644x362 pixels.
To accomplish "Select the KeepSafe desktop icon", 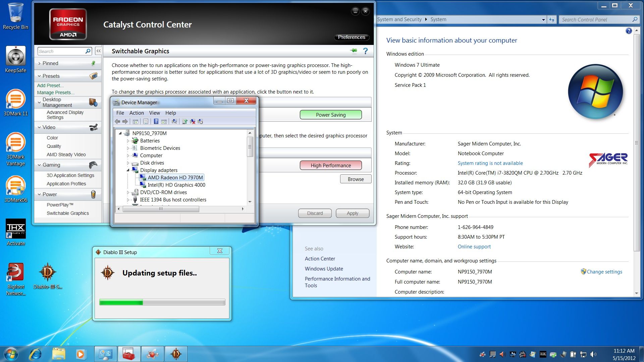I will [15, 60].
